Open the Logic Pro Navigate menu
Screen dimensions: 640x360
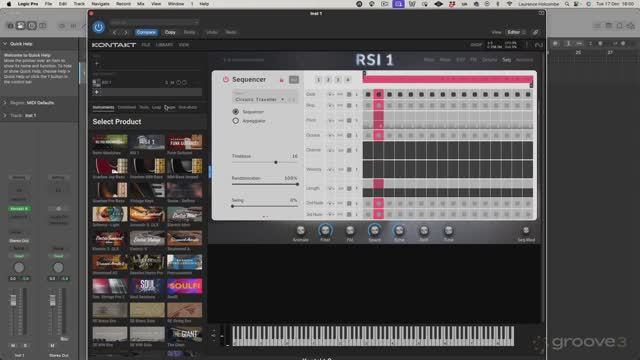100,4
